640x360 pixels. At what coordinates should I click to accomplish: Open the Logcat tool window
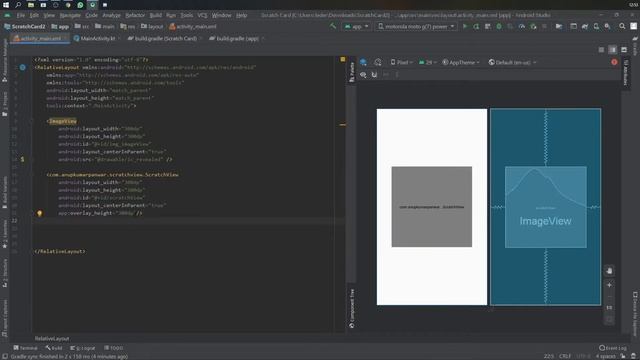click(x=82, y=348)
